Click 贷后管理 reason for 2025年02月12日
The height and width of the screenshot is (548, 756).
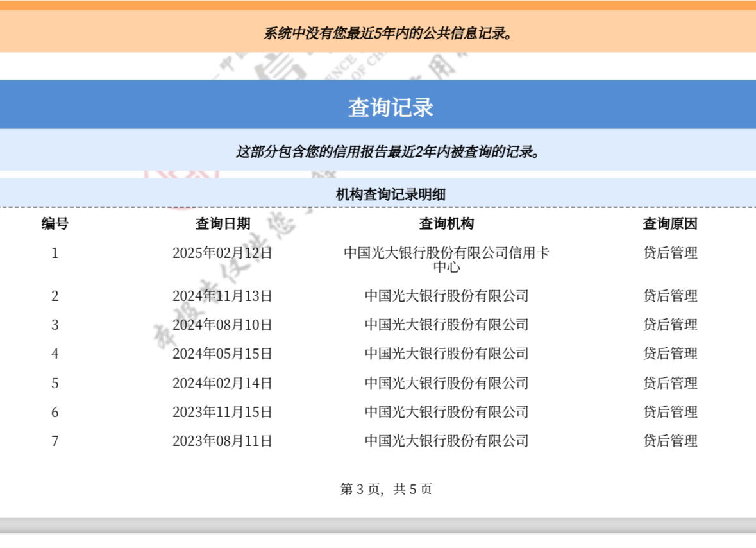pos(670,253)
